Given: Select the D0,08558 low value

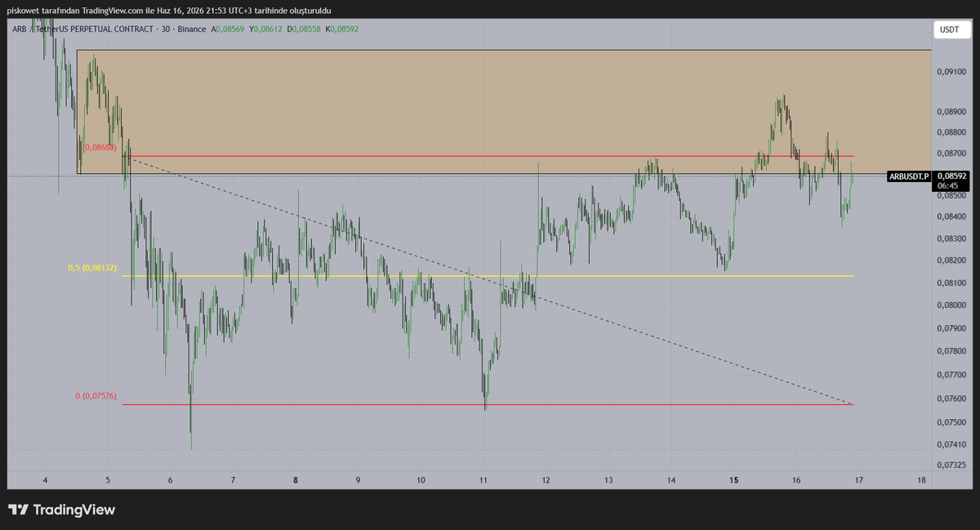Looking at the screenshot, I should point(305,29).
